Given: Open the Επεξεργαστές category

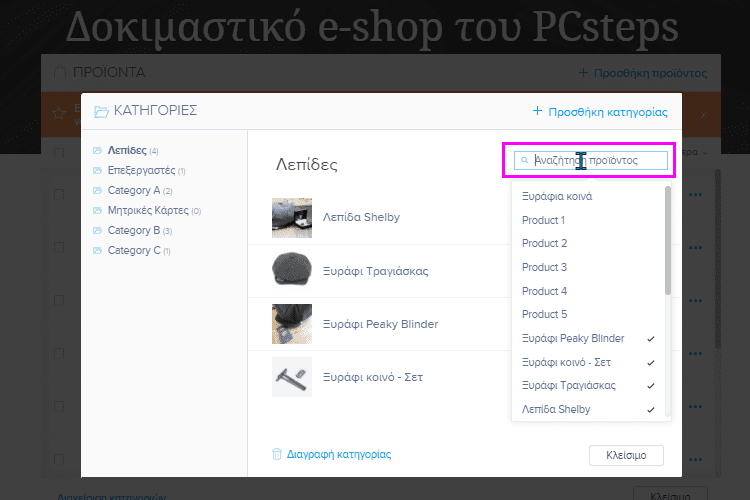Looking at the screenshot, I should 141,170.
